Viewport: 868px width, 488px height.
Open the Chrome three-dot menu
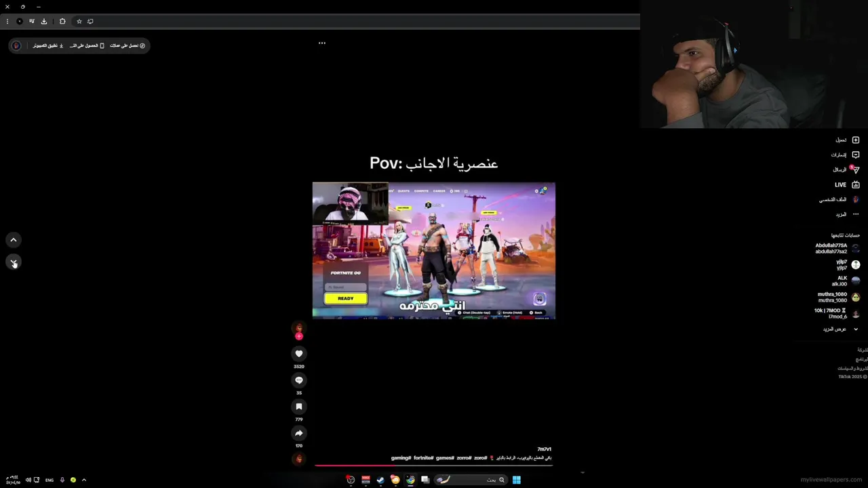pyautogui.click(x=7, y=21)
